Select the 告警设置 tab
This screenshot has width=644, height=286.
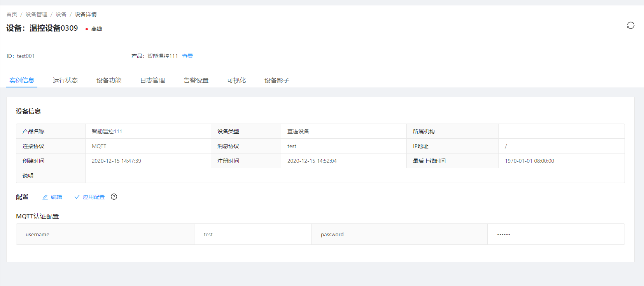click(x=196, y=80)
